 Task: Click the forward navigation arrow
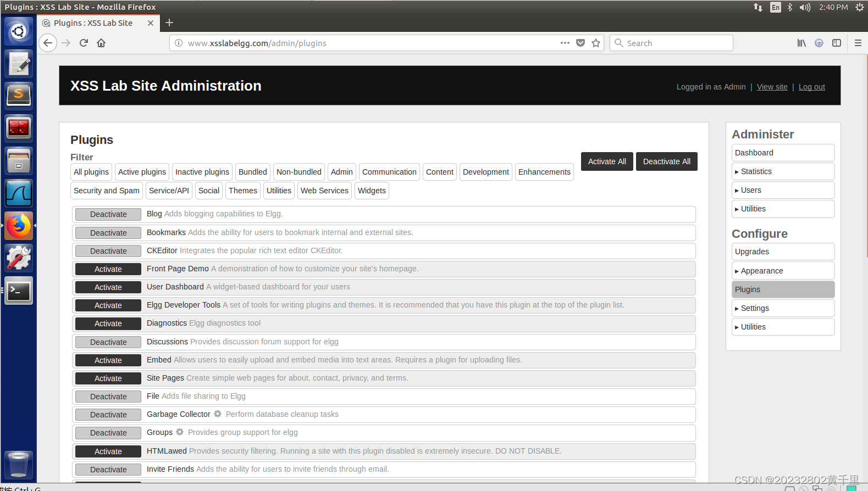point(66,43)
